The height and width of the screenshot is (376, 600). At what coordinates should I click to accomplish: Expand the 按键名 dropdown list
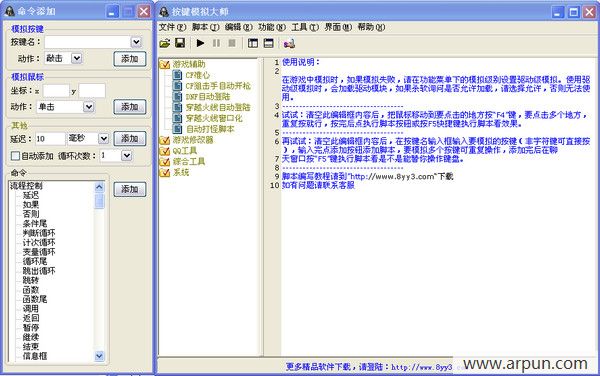tap(137, 42)
